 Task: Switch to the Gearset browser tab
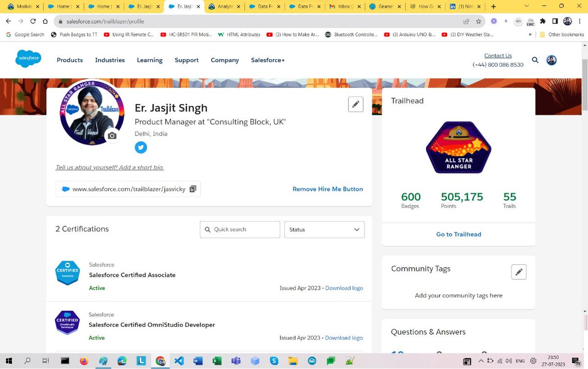[x=385, y=7]
